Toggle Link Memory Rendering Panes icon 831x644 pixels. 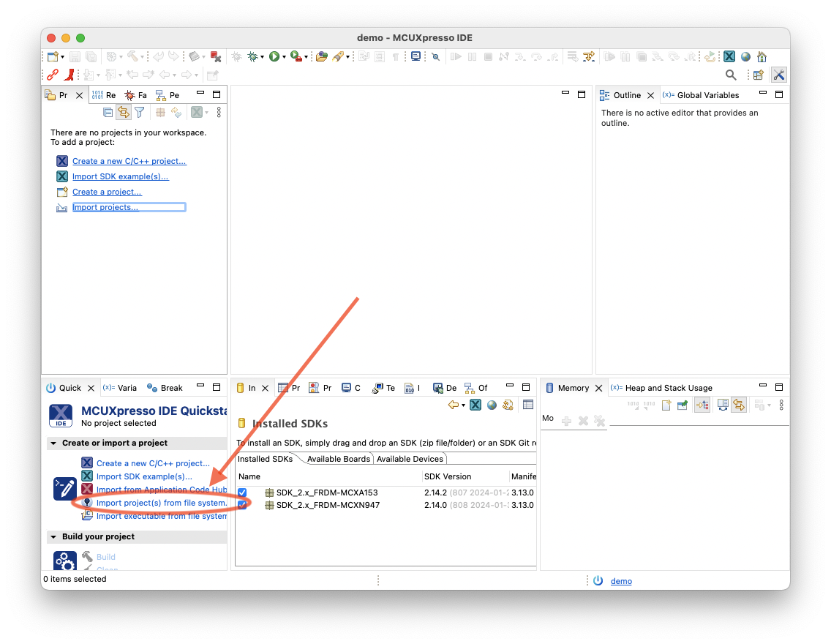739,405
